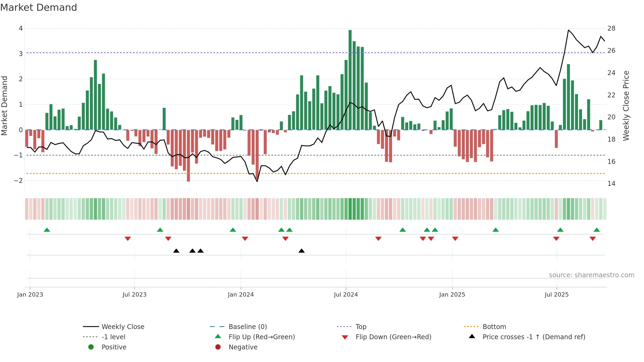Click the green flip-up marker after Jul 2025
The height and width of the screenshot is (362, 644).
[560, 230]
